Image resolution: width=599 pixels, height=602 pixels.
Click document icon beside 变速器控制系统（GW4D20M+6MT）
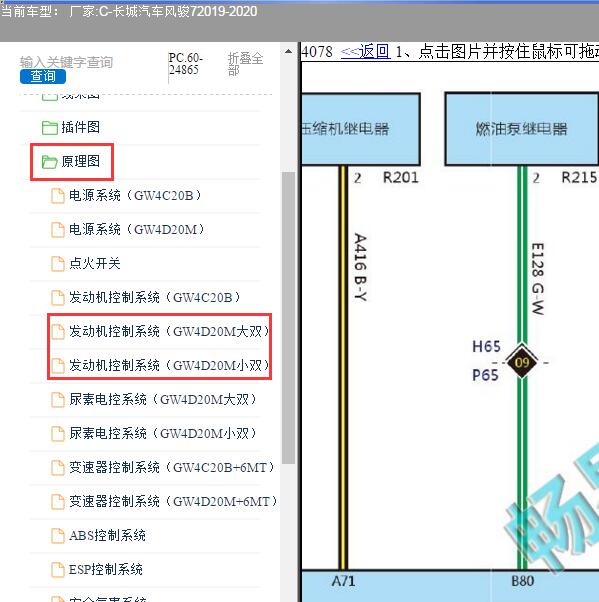(58, 501)
